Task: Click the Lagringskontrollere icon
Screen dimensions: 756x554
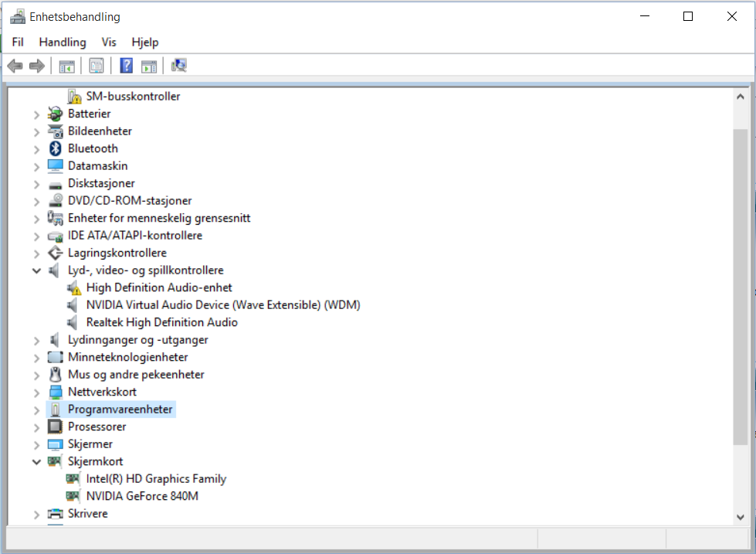Action: click(x=55, y=253)
